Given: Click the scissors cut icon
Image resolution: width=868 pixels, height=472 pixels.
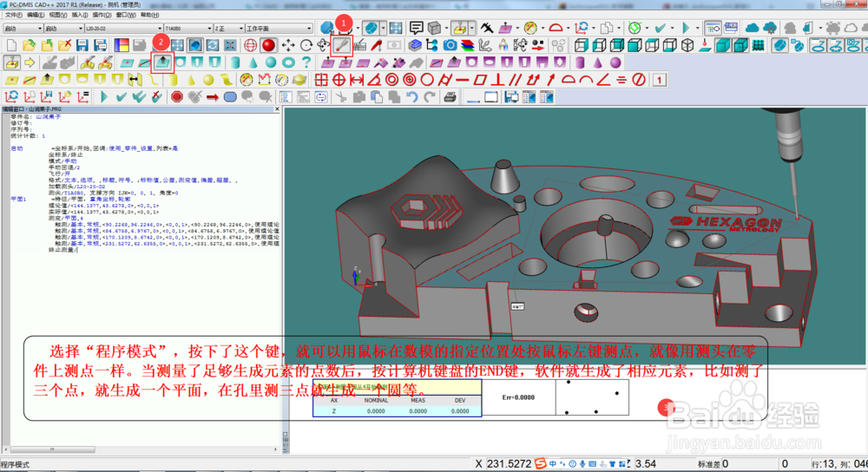Looking at the screenshot, I should pos(341,97).
